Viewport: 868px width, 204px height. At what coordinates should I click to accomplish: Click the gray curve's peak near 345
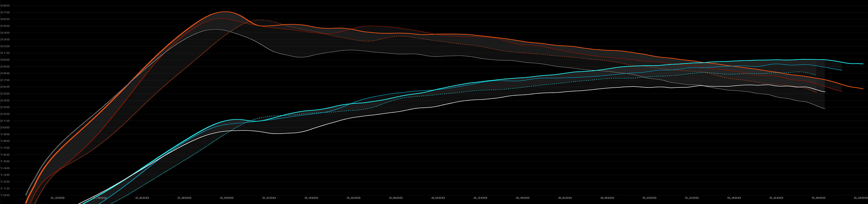point(215,29)
